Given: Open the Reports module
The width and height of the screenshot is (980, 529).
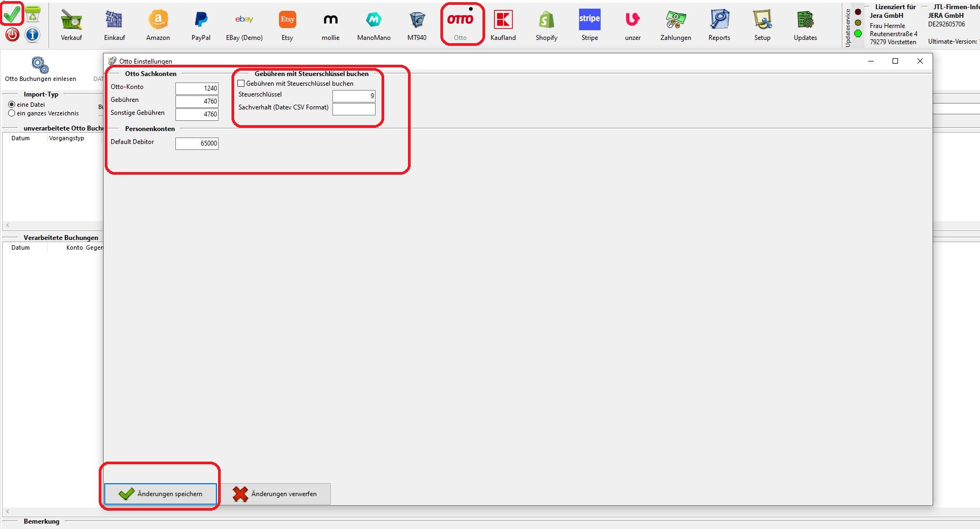Looking at the screenshot, I should pyautogui.click(x=719, y=20).
